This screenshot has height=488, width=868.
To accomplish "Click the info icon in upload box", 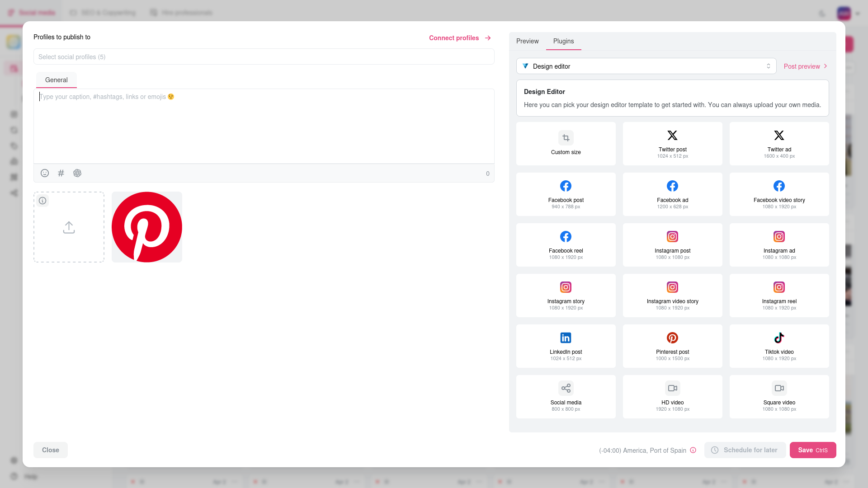I will point(42,201).
